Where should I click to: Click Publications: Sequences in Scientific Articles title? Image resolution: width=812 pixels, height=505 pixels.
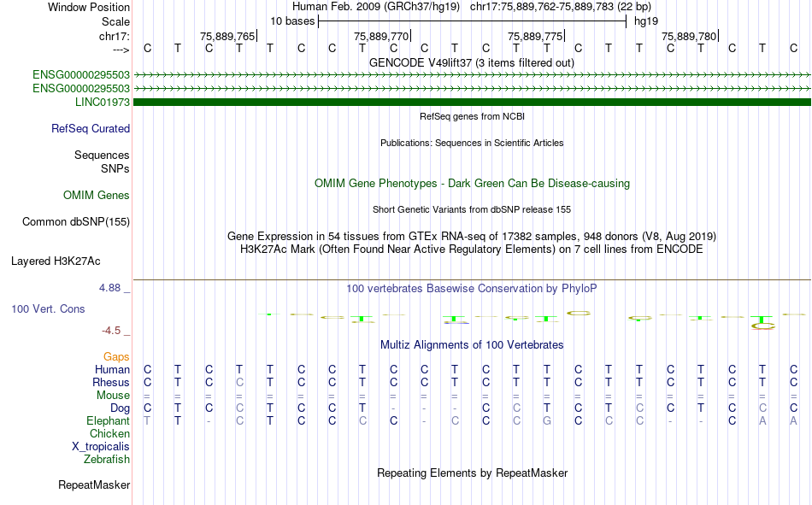(x=472, y=143)
